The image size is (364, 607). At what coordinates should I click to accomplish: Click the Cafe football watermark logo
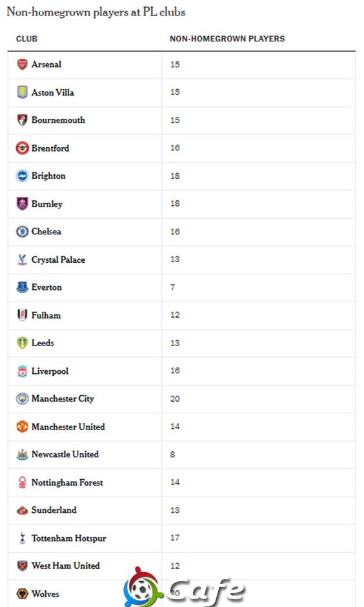click(184, 587)
